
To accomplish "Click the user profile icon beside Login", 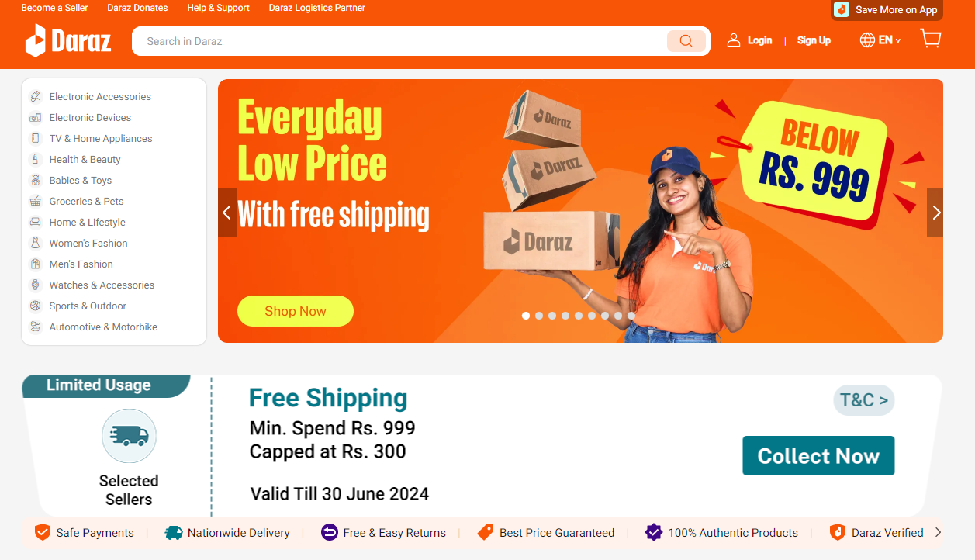I will [x=733, y=40].
